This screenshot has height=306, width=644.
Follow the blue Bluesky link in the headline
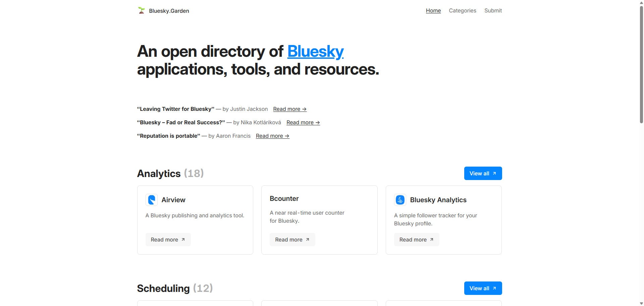[x=315, y=51]
